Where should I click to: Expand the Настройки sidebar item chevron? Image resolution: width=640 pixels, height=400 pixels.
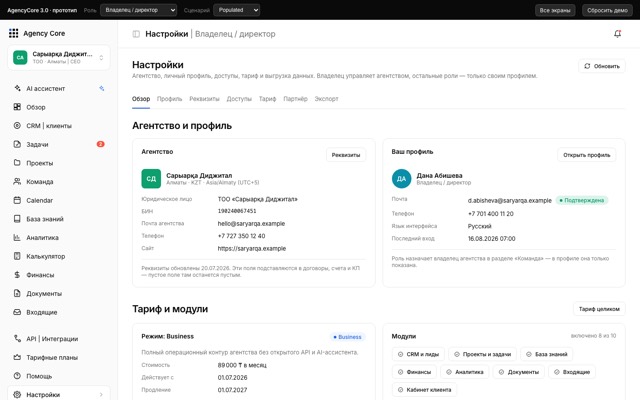pyautogui.click(x=101, y=394)
